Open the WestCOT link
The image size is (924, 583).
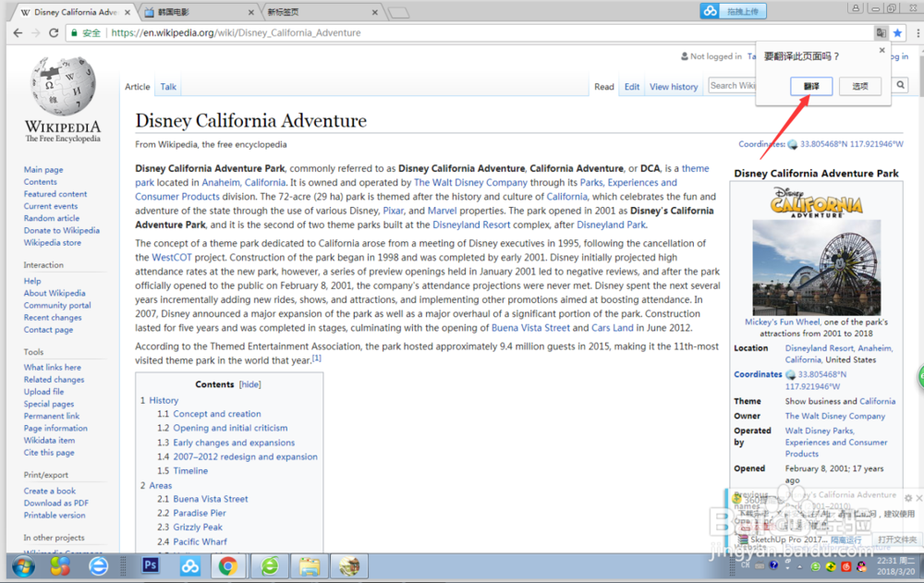(172, 258)
